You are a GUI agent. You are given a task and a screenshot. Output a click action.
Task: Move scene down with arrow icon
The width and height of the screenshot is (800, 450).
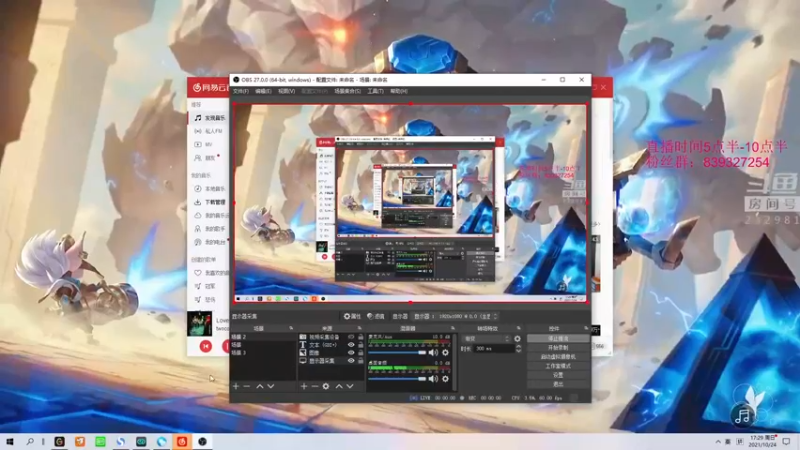click(x=271, y=386)
